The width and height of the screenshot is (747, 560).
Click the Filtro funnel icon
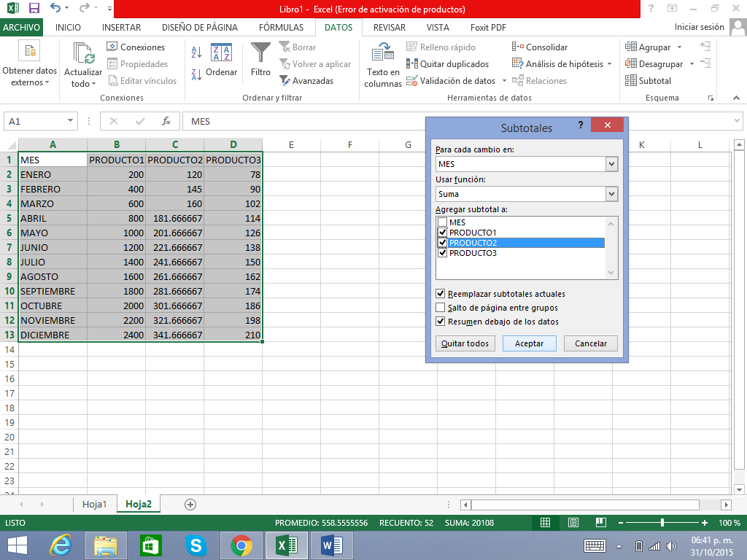(x=260, y=54)
